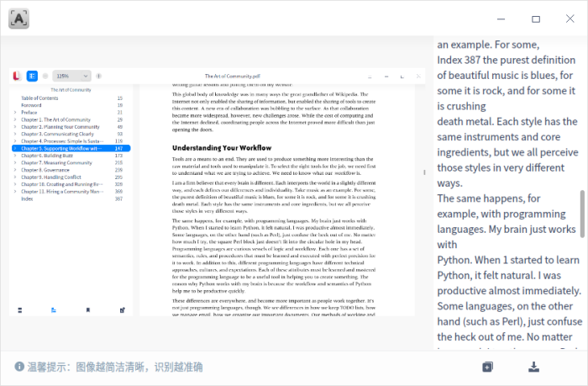Export recognized text using the download icon
Image resolution: width=588 pixels, height=386 pixels.
click(x=533, y=367)
